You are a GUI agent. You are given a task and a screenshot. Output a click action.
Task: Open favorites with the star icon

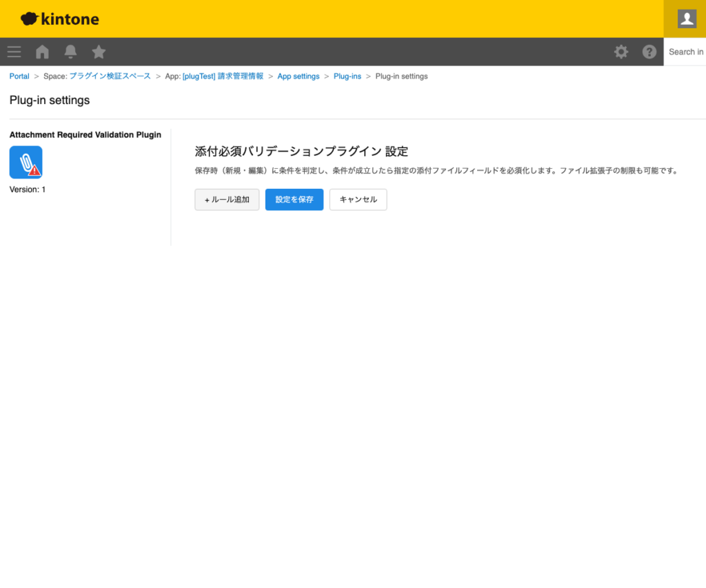click(99, 52)
